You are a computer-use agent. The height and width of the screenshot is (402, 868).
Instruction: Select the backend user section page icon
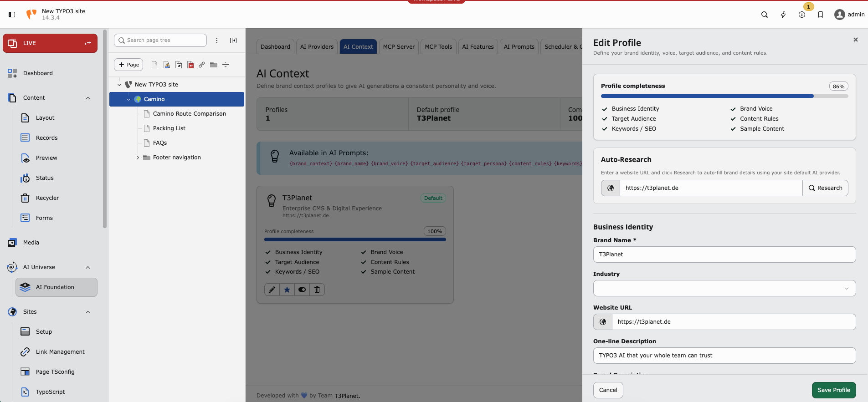(x=167, y=65)
